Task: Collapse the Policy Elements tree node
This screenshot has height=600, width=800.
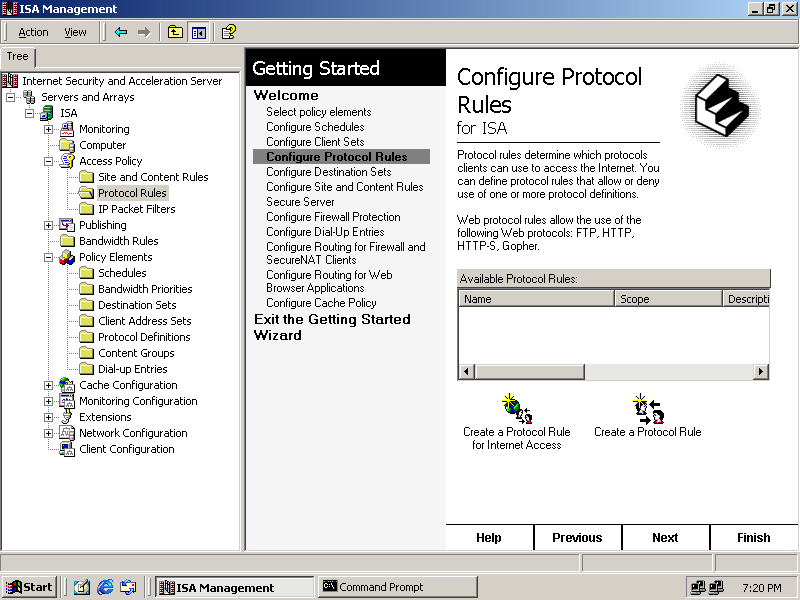Action: pyautogui.click(x=48, y=257)
